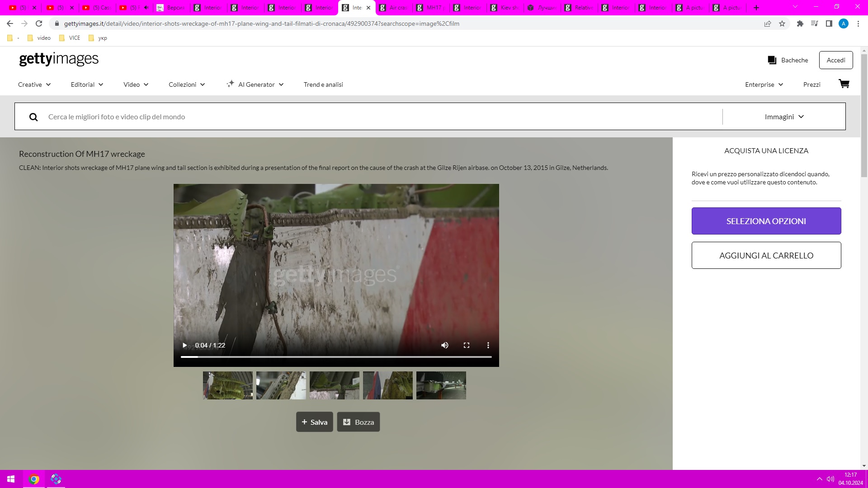Viewport: 868px width, 488px height.
Task: Enter video fullscreen mode
Action: pos(467,345)
